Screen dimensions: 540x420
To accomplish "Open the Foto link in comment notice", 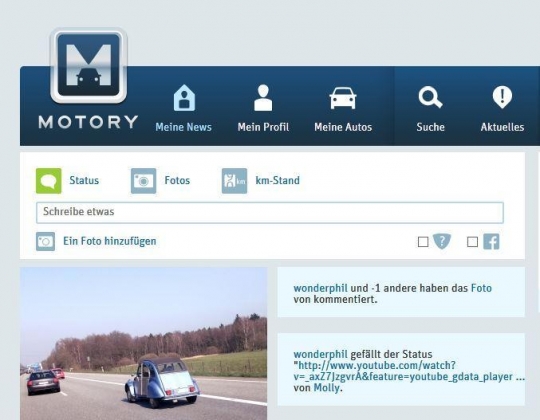I will point(481,288).
